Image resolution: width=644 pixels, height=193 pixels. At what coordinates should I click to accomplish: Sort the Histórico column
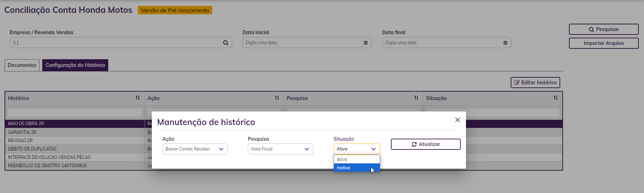[x=138, y=98]
